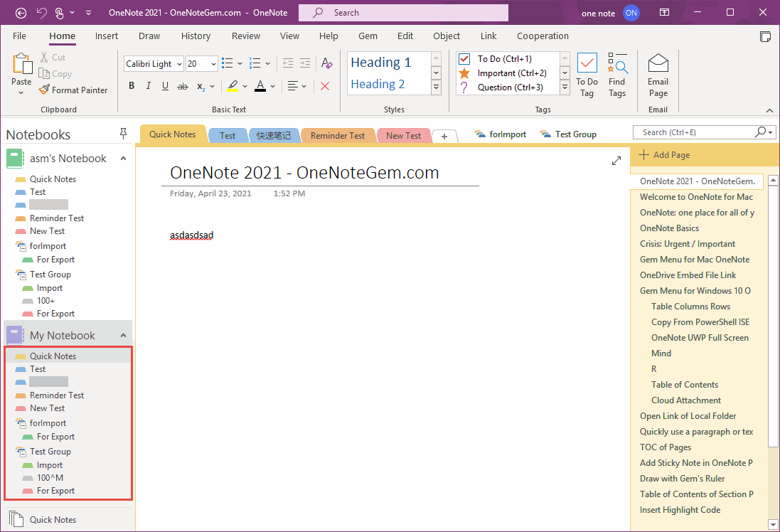The image size is (780, 532).
Task: Click the Add Page button
Action: (x=672, y=154)
